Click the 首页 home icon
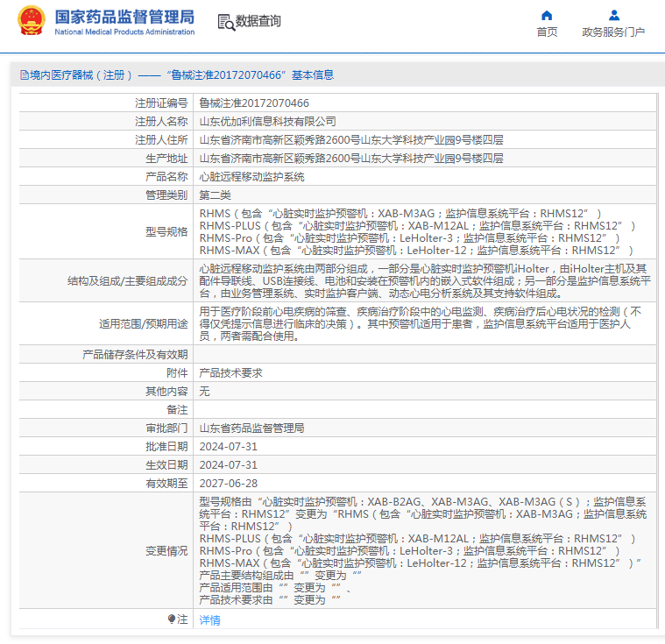665x644 pixels. tap(547, 16)
